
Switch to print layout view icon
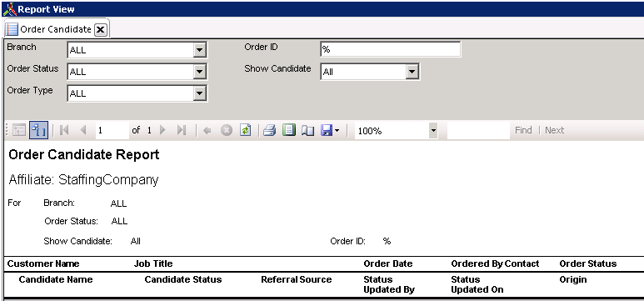pyautogui.click(x=289, y=130)
